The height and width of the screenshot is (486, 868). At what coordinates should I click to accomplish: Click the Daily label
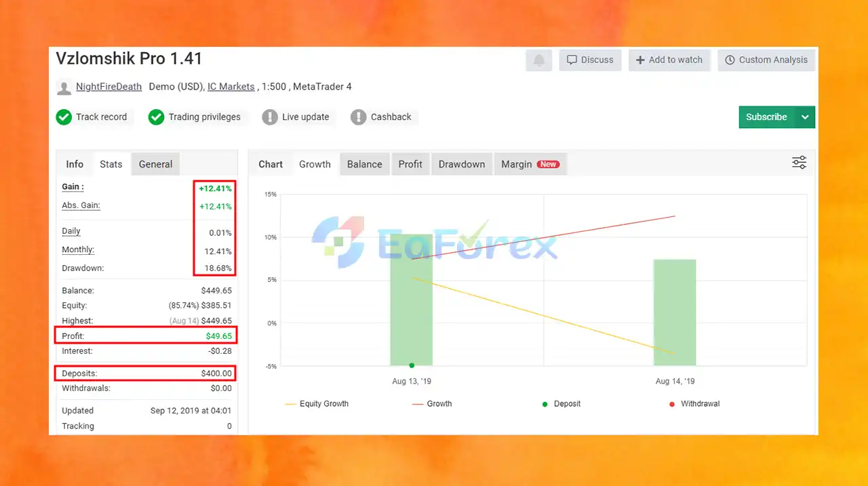pyautogui.click(x=71, y=231)
